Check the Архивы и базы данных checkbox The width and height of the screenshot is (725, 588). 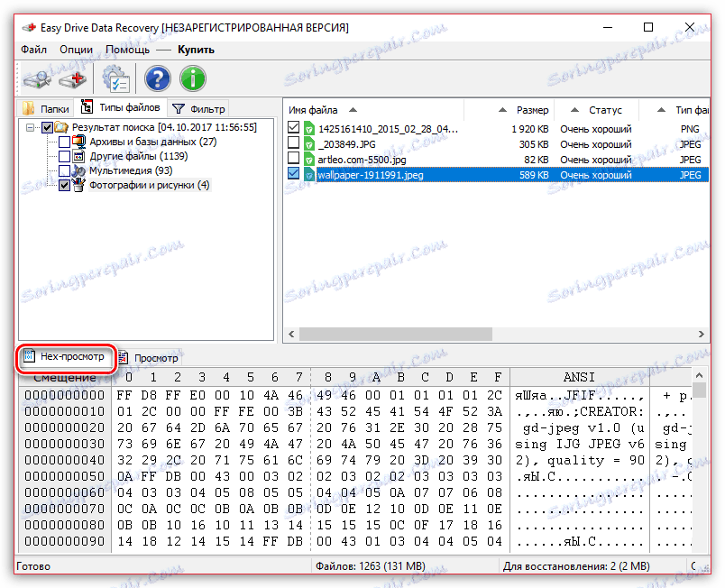tap(64, 142)
